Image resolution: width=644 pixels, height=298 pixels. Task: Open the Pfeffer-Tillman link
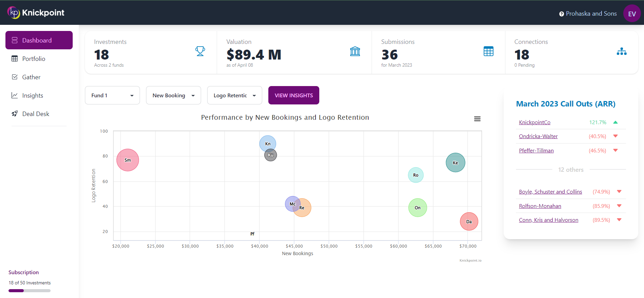(536, 151)
